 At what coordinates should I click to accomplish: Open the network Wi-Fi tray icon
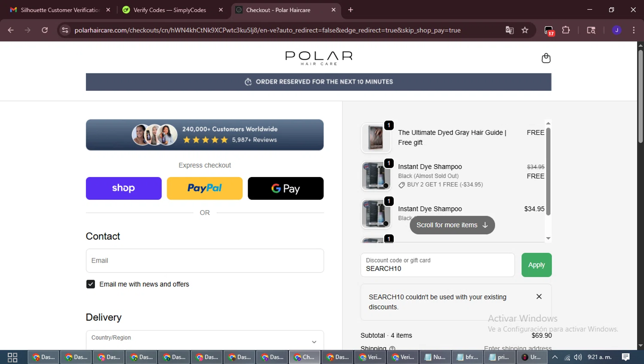click(567, 357)
